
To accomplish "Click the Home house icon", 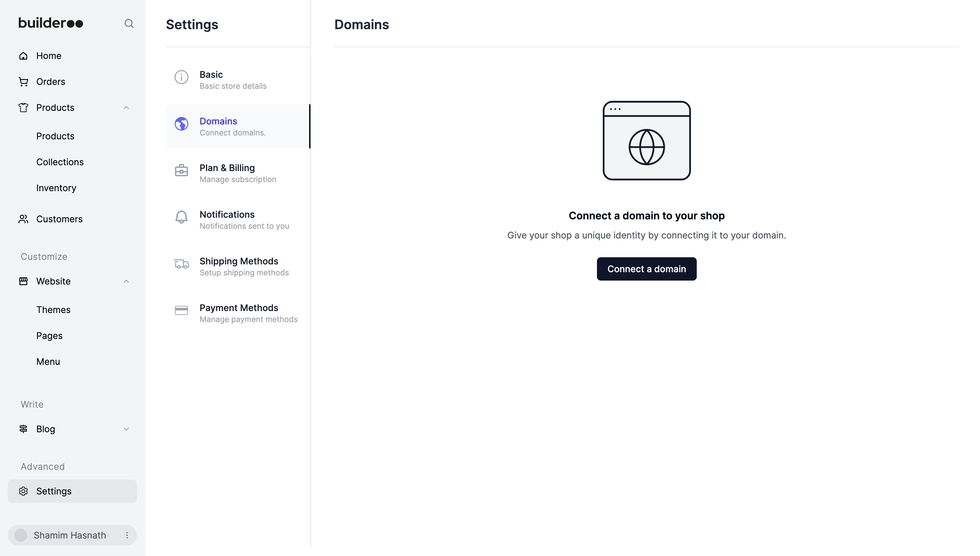I will point(23,56).
